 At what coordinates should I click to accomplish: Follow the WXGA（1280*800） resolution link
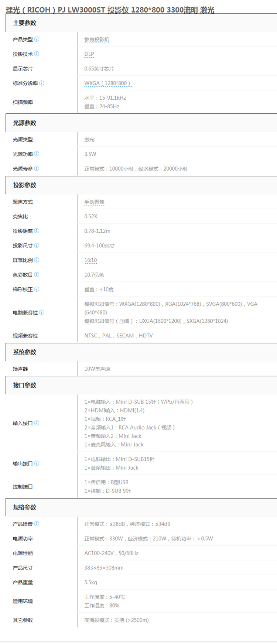(x=107, y=83)
